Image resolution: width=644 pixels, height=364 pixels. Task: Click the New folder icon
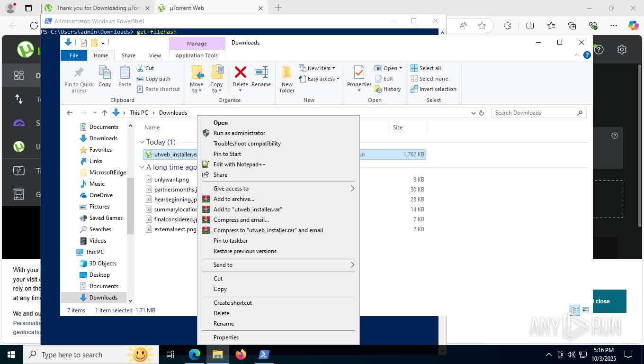tap(287, 72)
